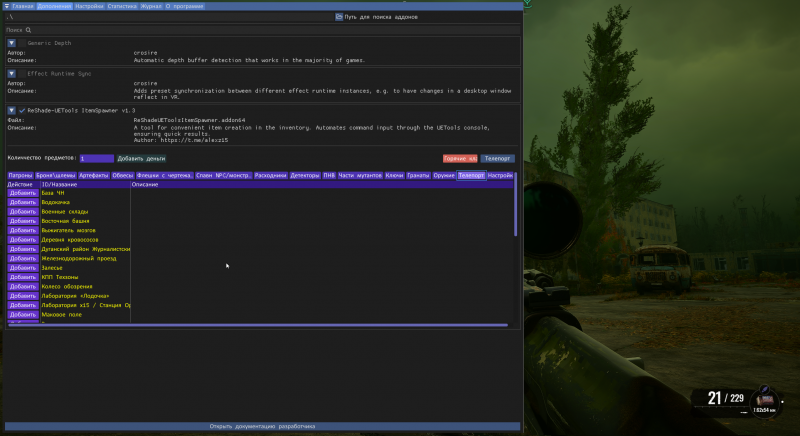
Task: Click Добавить for База ЧН
Action: pyautogui.click(x=23, y=193)
